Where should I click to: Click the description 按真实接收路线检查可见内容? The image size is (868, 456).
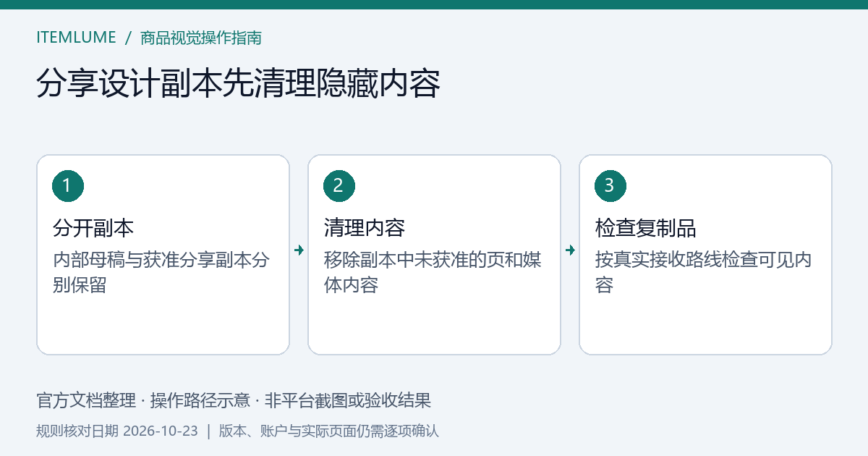(704, 272)
